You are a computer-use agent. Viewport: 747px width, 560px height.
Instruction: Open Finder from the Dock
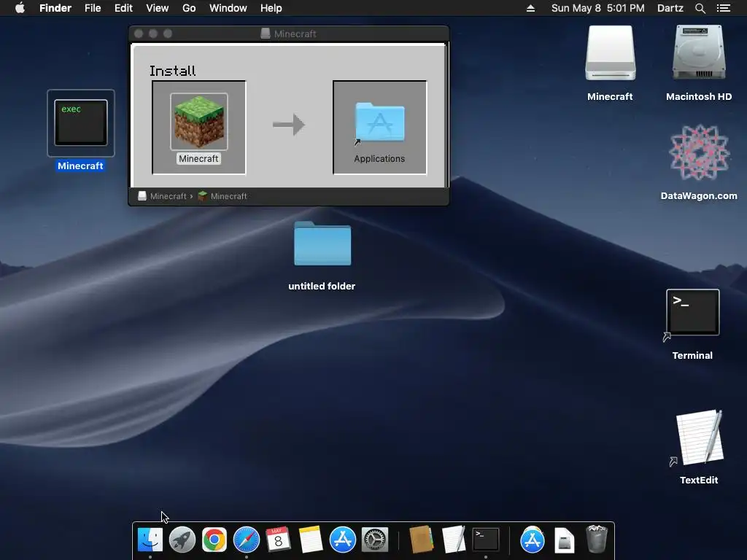[x=150, y=540]
